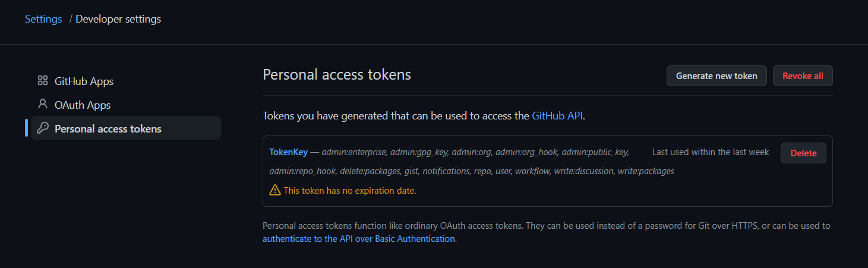
Task: Open the TokenKey token link
Action: pyautogui.click(x=288, y=152)
